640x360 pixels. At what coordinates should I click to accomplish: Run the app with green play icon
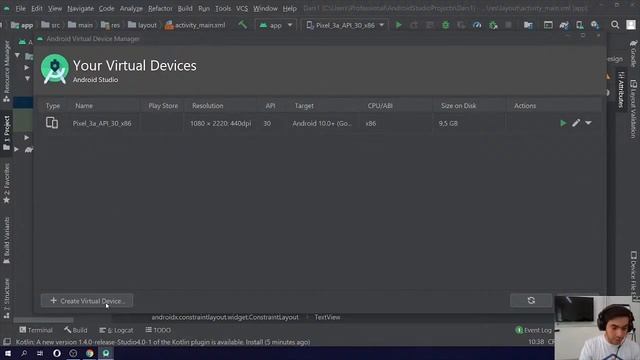(398, 25)
